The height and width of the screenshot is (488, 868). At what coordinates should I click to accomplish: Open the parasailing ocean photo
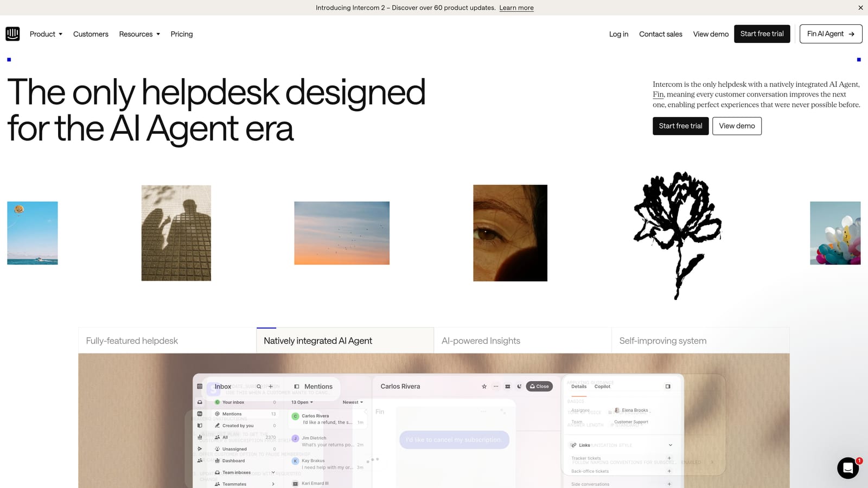coord(33,233)
